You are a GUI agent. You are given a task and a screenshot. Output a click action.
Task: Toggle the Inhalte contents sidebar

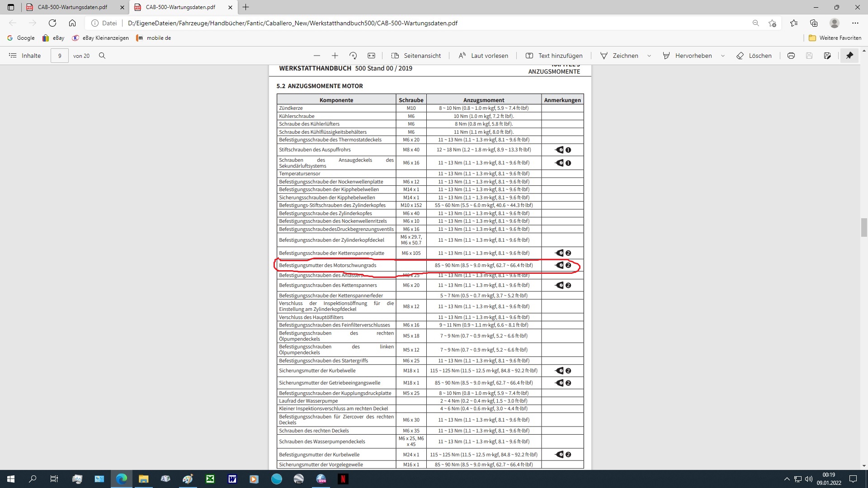[25, 56]
